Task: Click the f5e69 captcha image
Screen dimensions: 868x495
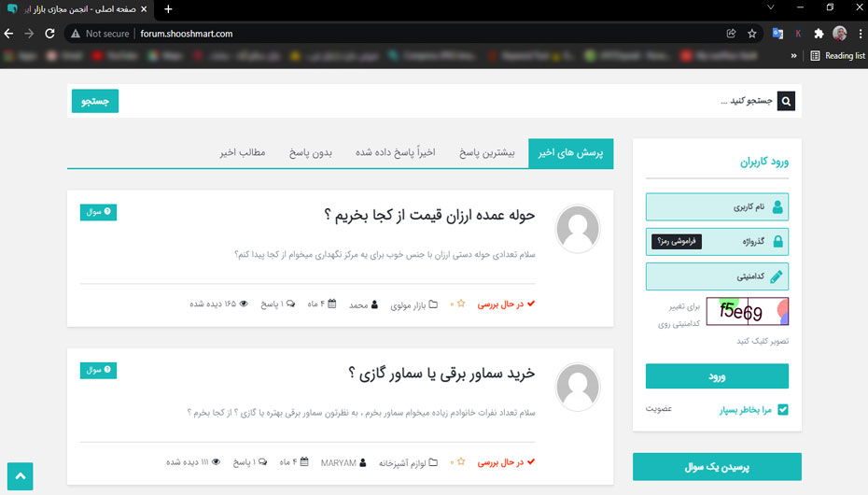Action: [x=748, y=311]
